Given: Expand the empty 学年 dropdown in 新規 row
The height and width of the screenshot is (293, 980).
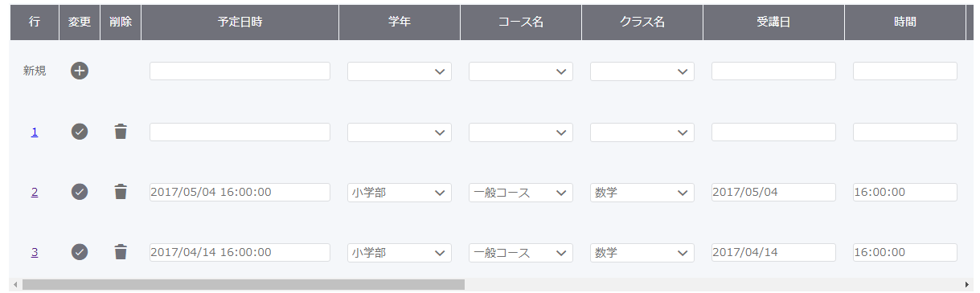Looking at the screenshot, I should coord(400,71).
